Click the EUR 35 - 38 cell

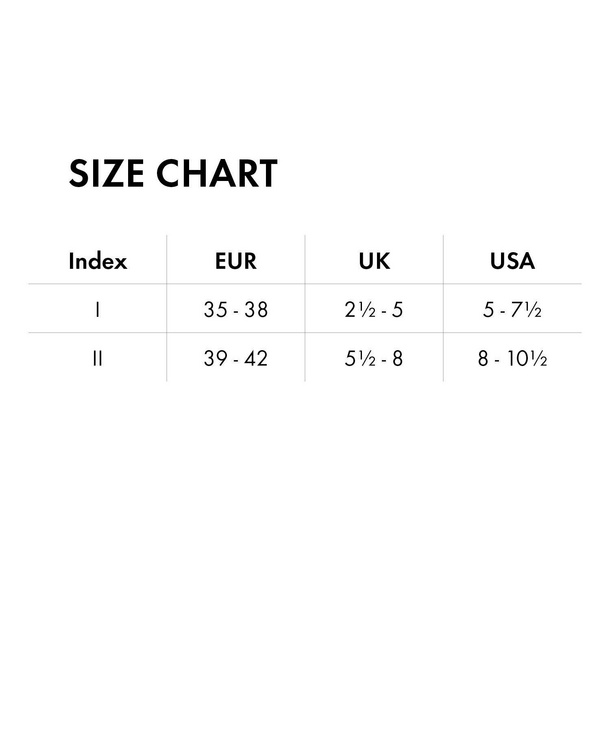236,310
